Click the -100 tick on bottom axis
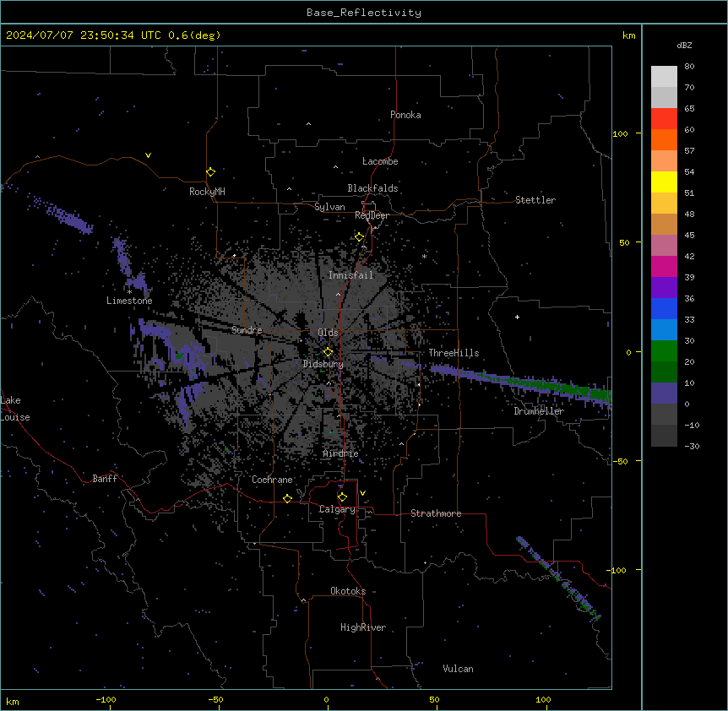Viewport: 728px width, 711px height. 106,700
